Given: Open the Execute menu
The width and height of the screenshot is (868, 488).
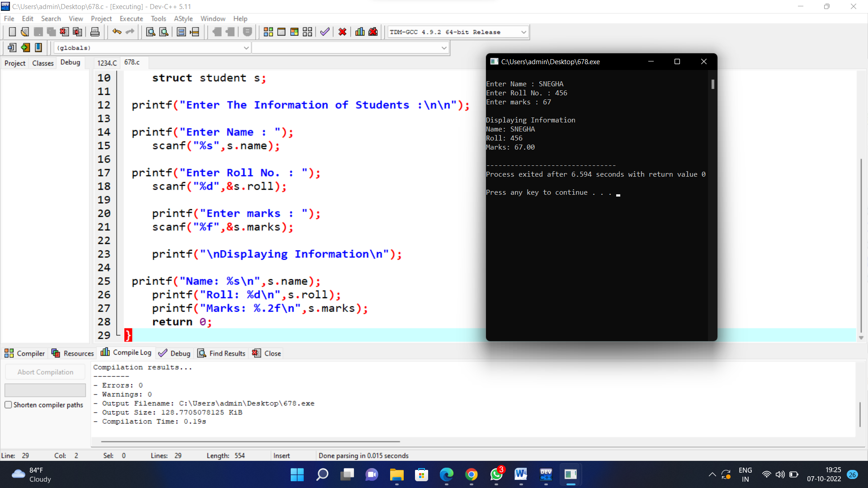Looking at the screenshot, I should point(131,19).
